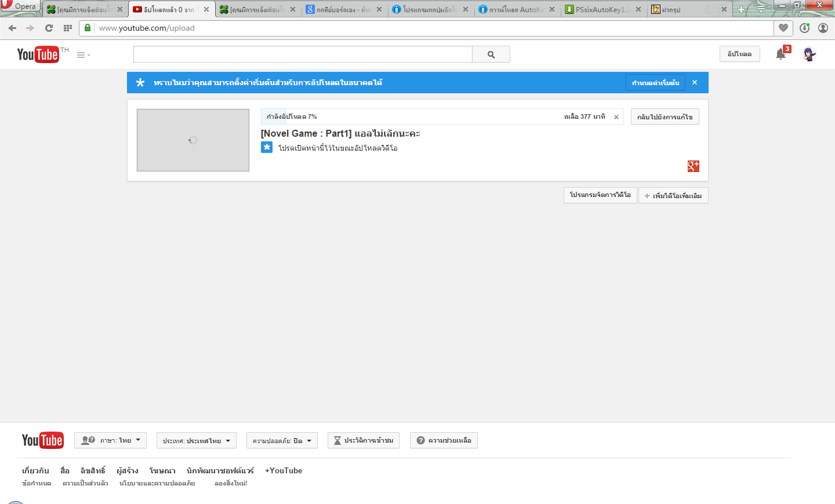Close the YouTube upload tab
This screenshot has width=835, height=504.
pos(206,9)
